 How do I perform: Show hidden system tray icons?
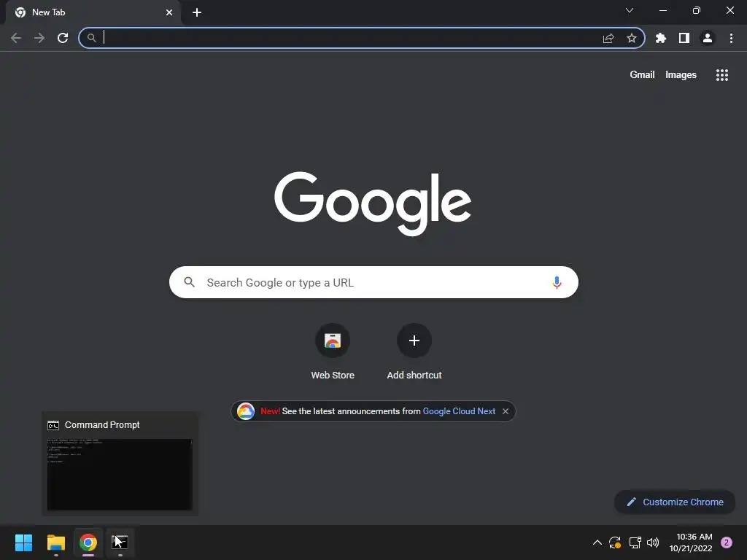coord(597,542)
